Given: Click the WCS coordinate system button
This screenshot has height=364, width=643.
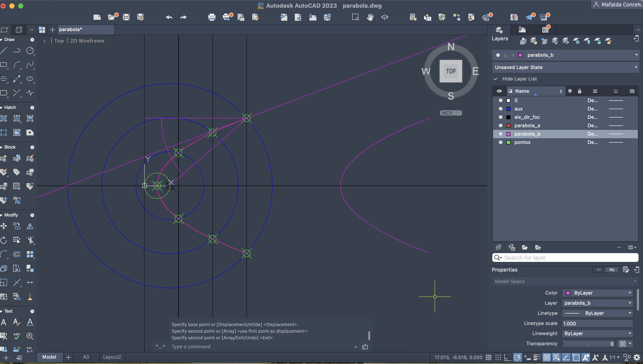Looking at the screenshot, I should coord(451,113).
